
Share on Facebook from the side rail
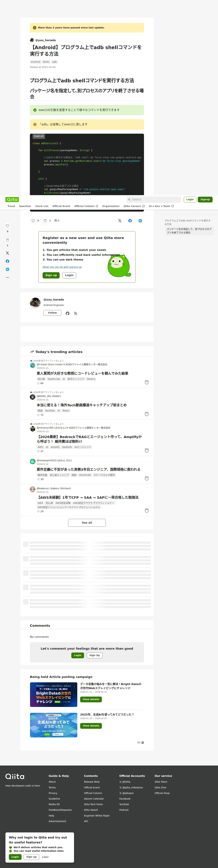point(7,261)
